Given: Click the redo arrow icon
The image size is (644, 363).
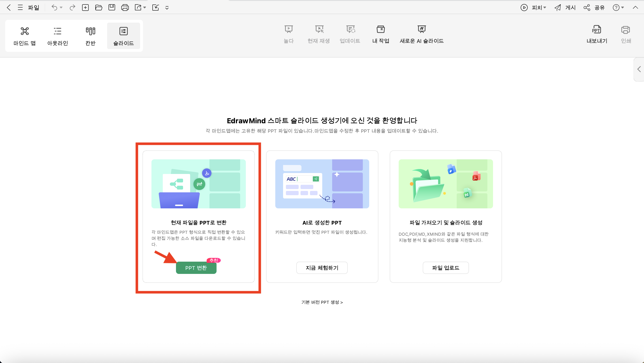Looking at the screenshot, I should [72, 8].
